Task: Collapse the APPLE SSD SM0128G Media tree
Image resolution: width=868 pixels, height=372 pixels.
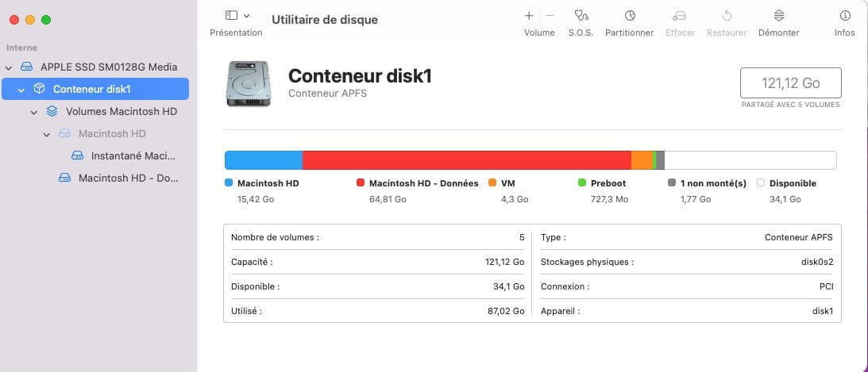Action: point(9,67)
